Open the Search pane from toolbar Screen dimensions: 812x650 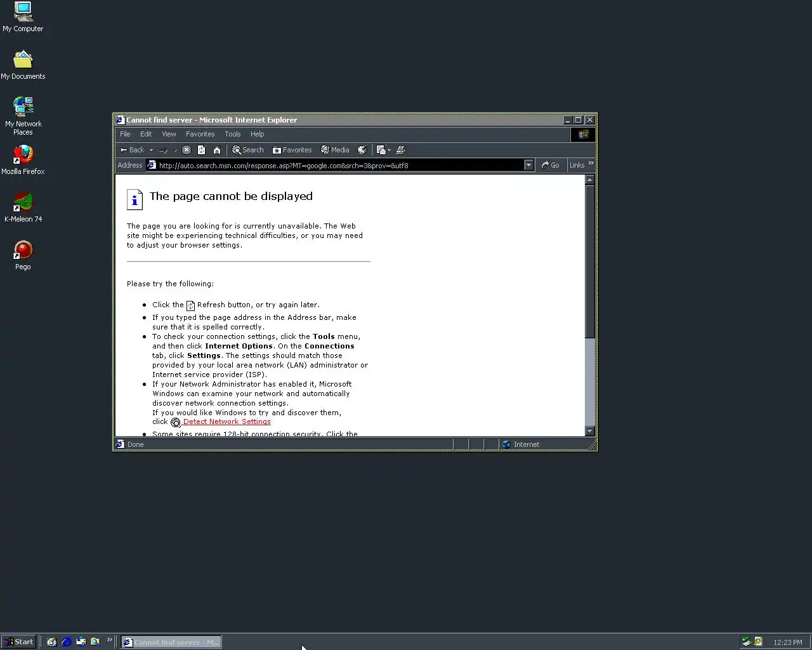tap(248, 150)
